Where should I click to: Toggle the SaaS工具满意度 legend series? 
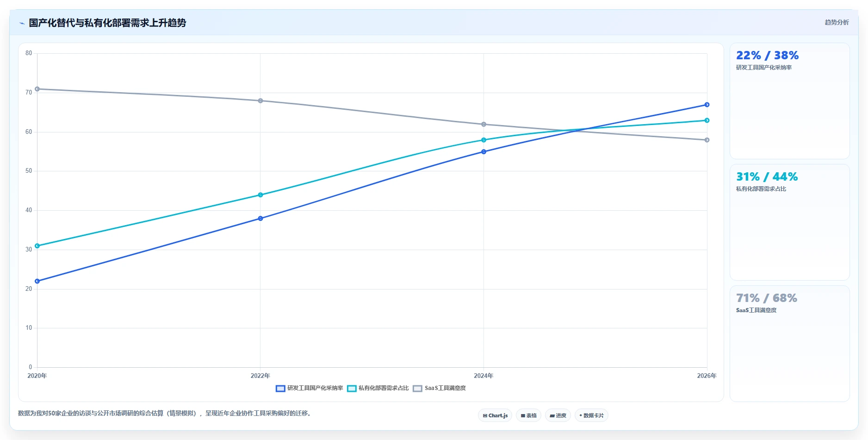tap(440, 388)
